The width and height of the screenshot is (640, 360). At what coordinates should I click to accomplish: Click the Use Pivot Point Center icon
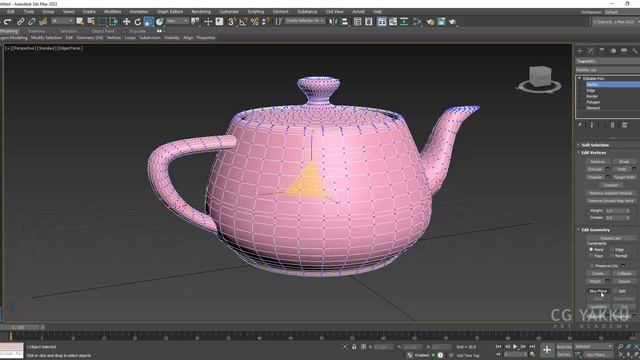(x=196, y=22)
